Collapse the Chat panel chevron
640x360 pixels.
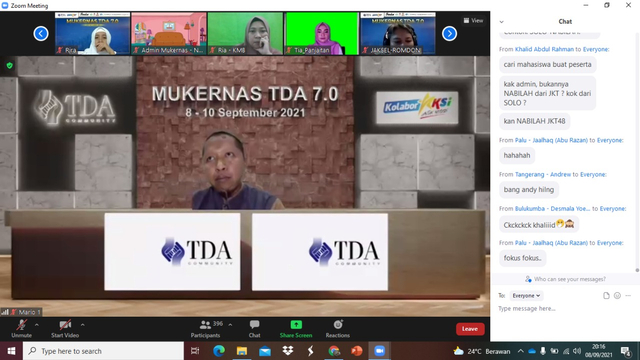click(x=502, y=22)
